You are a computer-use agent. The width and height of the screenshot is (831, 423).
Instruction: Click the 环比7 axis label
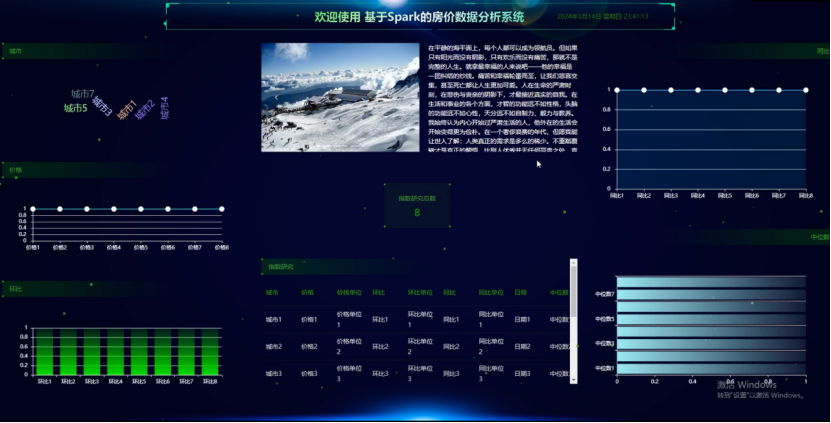pyautogui.click(x=186, y=382)
